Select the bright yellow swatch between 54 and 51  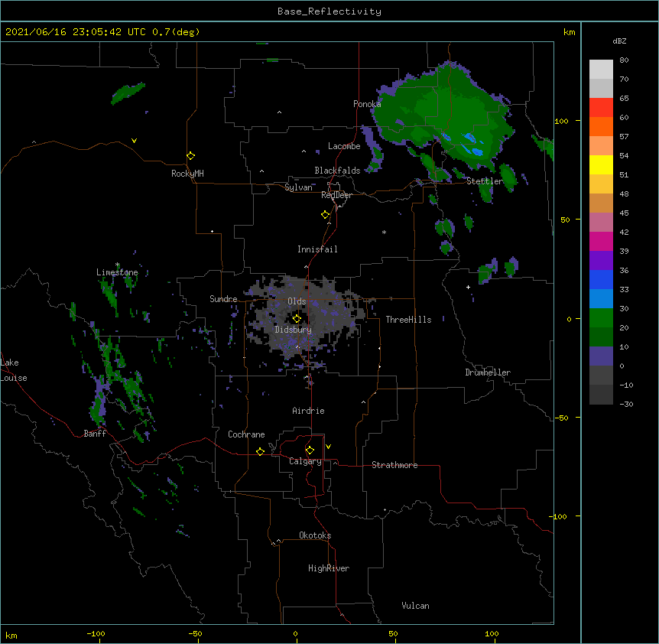coord(601,164)
